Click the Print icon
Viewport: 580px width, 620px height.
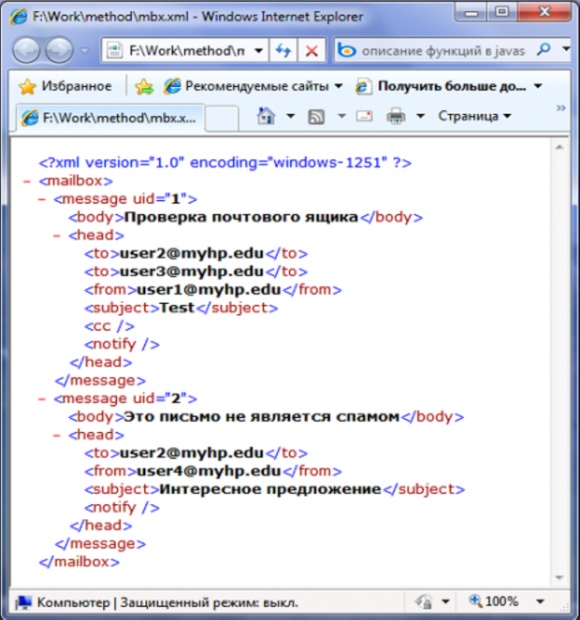point(396,116)
